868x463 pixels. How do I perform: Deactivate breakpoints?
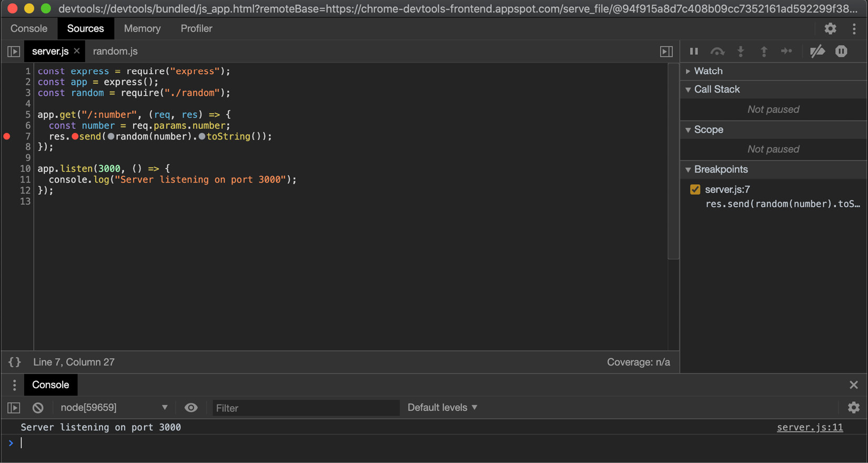(817, 51)
